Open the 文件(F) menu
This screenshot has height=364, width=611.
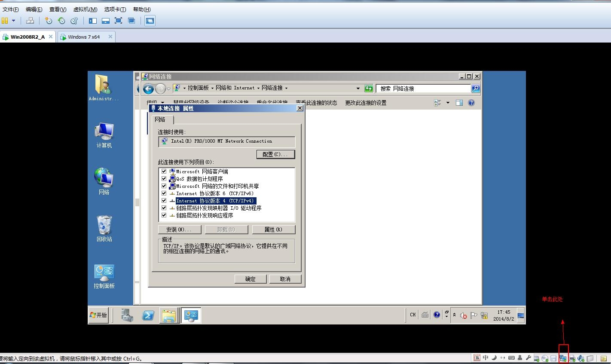[x=11, y=9]
